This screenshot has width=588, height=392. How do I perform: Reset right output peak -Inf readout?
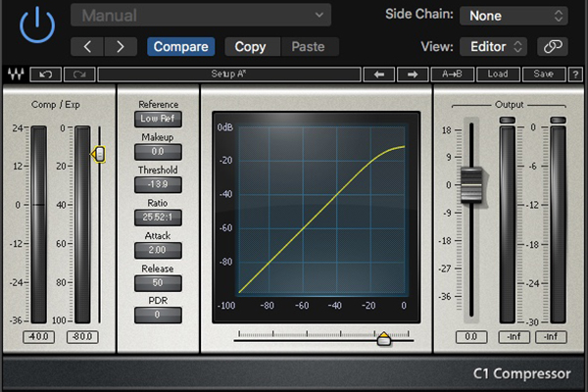(551, 337)
